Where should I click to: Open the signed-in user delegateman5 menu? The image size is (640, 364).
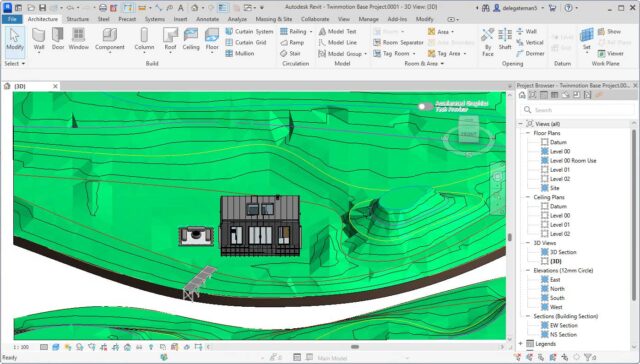point(518,8)
